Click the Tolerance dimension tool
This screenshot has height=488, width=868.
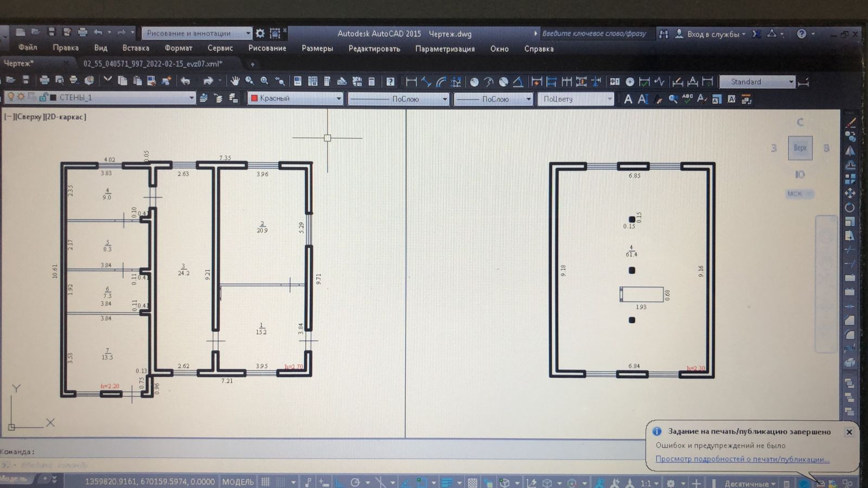[x=614, y=82]
